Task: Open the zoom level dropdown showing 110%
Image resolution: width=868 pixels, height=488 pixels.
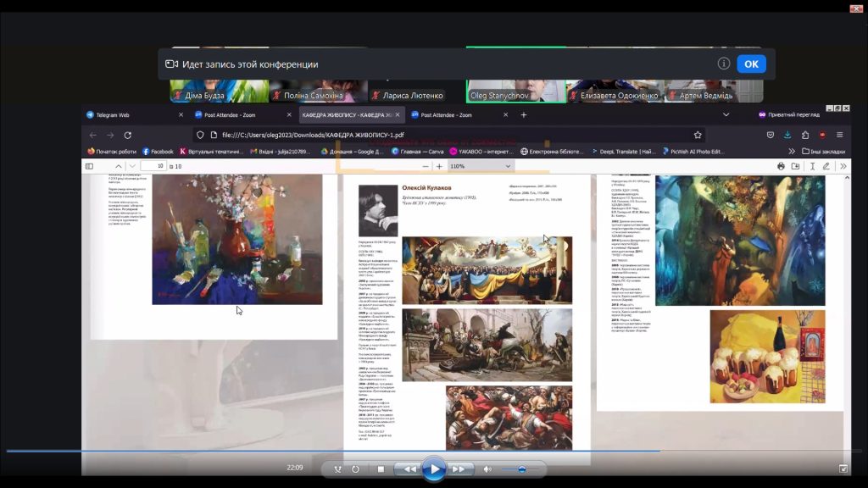Action: click(480, 166)
